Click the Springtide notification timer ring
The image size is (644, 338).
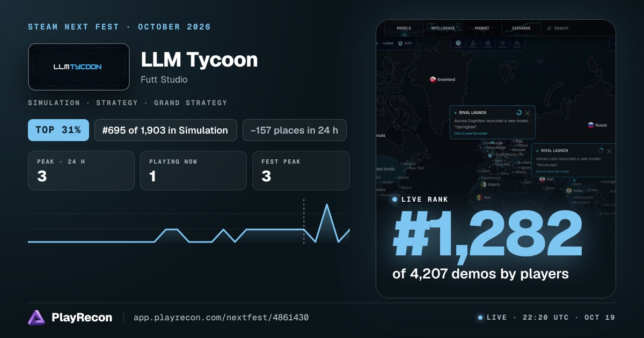tap(518, 113)
